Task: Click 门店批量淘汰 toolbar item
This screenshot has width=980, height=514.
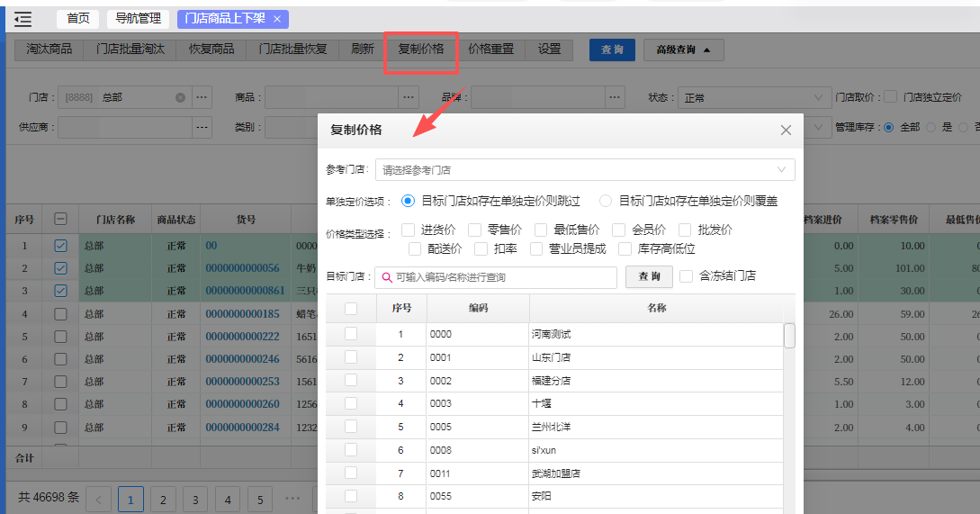Action: tap(130, 50)
